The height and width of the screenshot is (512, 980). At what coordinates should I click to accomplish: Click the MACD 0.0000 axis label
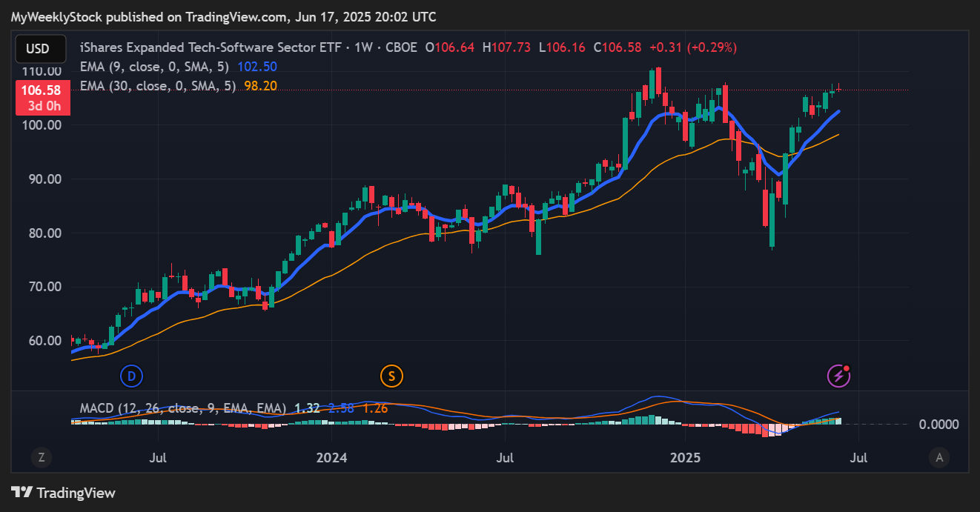(x=938, y=425)
